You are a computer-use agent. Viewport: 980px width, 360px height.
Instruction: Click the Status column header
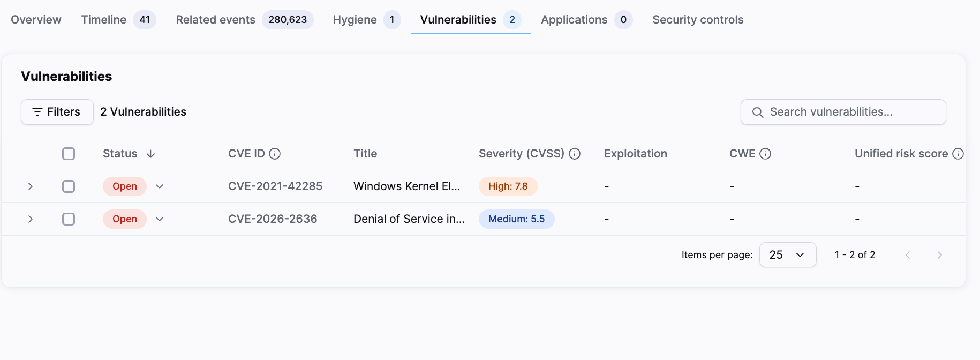point(120,154)
